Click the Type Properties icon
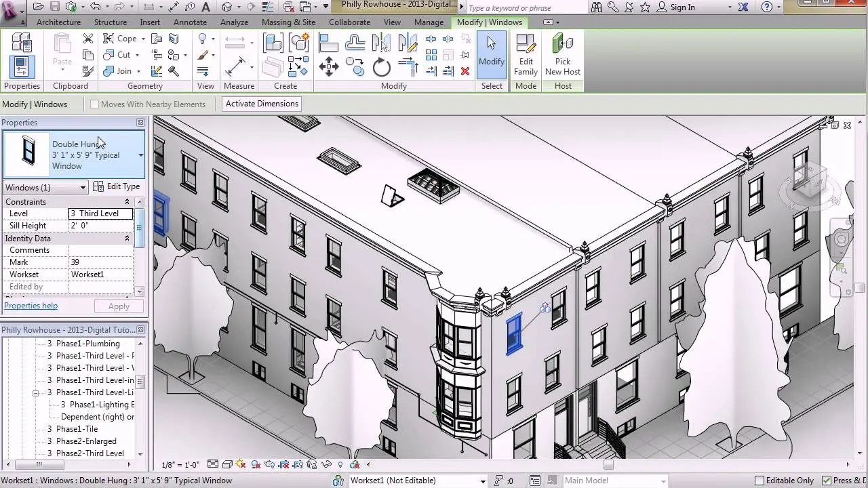 tap(22, 42)
